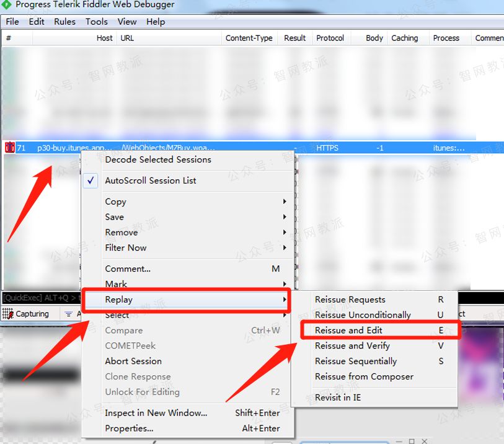The height and width of the screenshot is (444, 504).
Task: Sort by the Caching column header
Action: click(408, 38)
